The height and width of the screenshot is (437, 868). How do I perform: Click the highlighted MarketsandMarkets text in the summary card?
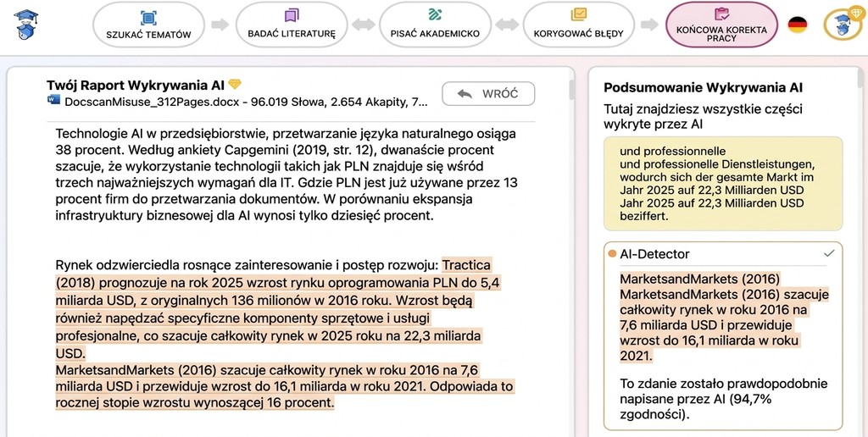[724, 318]
